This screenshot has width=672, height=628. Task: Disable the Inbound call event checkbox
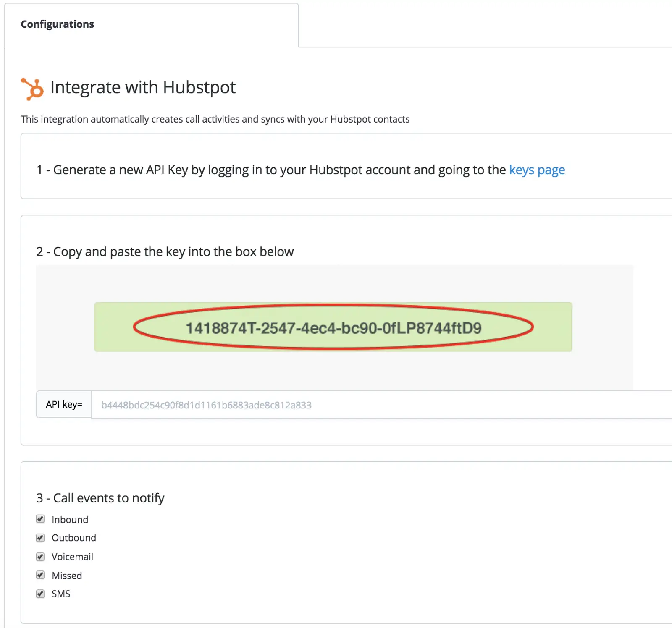[x=40, y=519]
